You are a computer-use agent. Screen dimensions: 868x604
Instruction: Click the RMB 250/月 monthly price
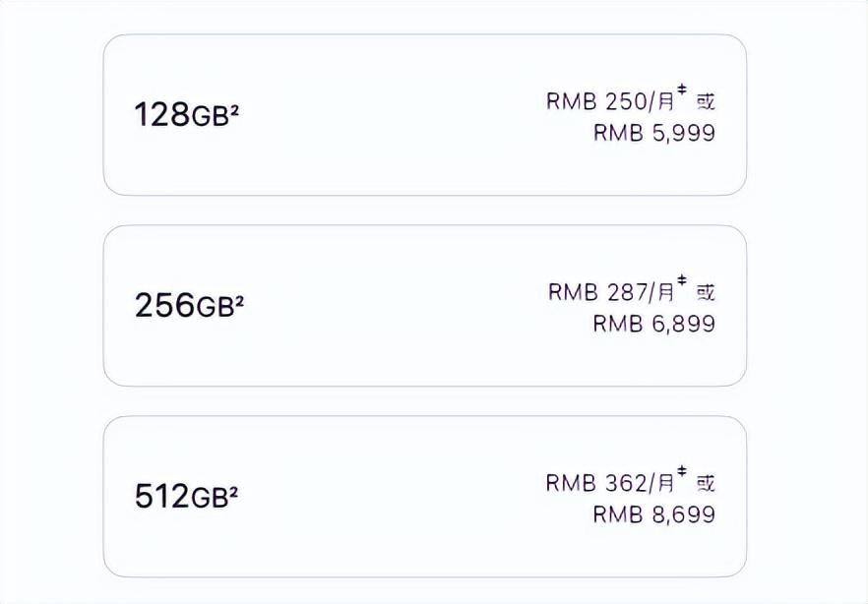point(610,101)
